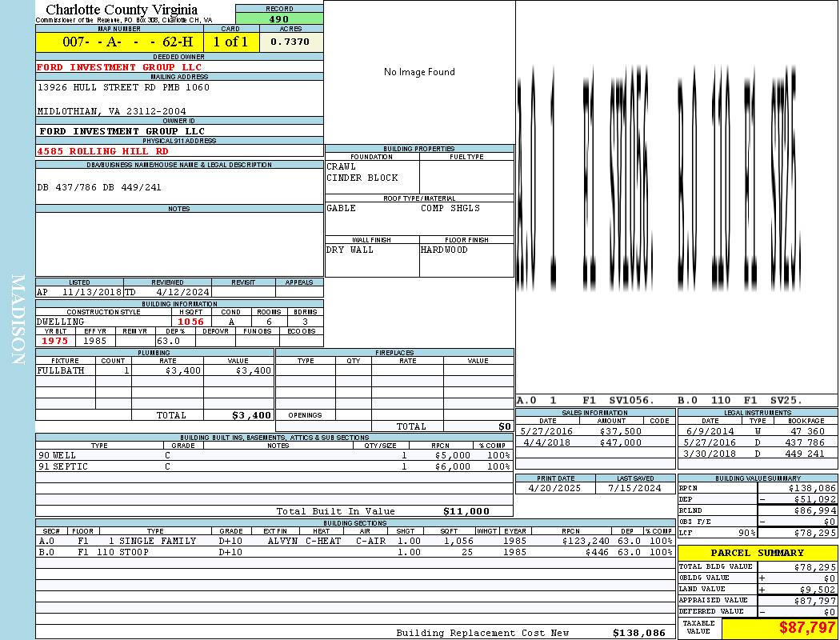
Task: Click floor finish HARDWOOD
Action: click(444, 250)
